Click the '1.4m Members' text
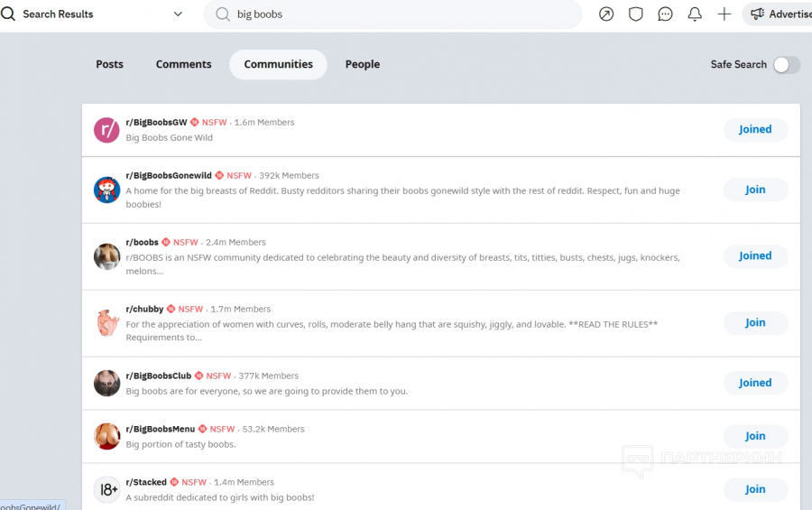Image resolution: width=812 pixels, height=510 pixels. (244, 482)
